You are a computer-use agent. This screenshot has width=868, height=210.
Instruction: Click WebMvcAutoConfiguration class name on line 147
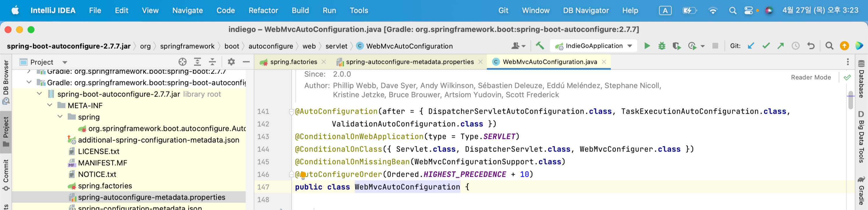[x=407, y=187]
